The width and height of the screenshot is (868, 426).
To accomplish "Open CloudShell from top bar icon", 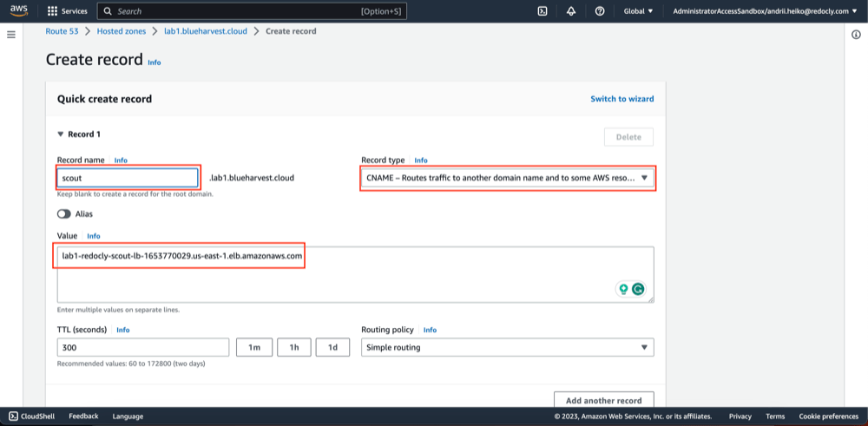I will pos(542,11).
